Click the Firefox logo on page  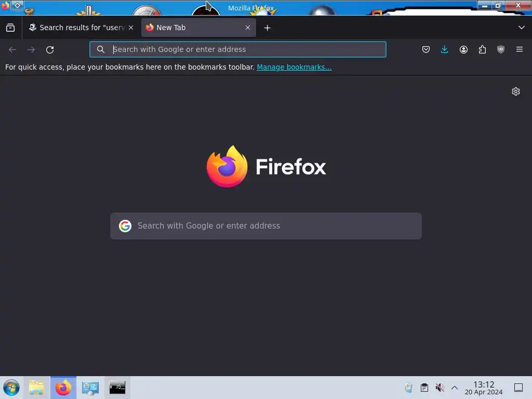[x=267, y=166]
